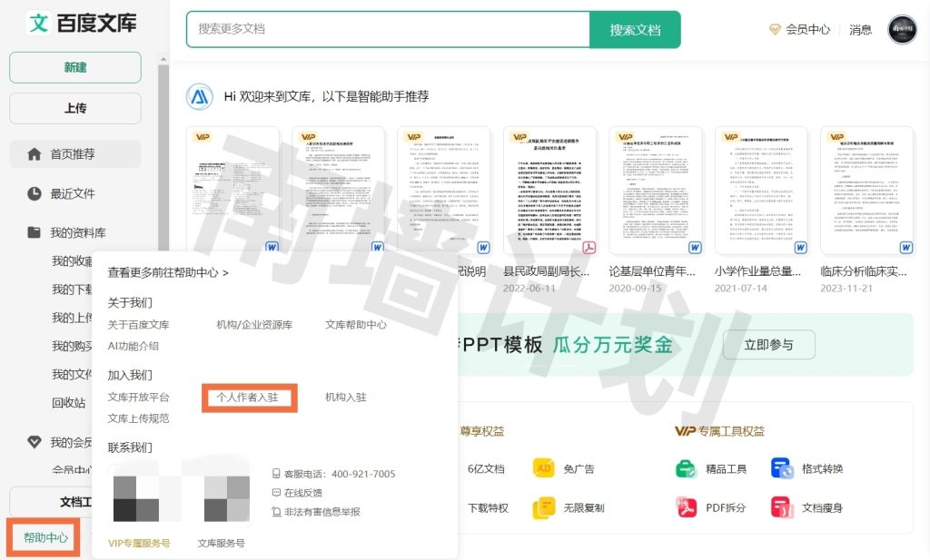Open the 县民政局副局长 document thumbnail

tap(549, 191)
